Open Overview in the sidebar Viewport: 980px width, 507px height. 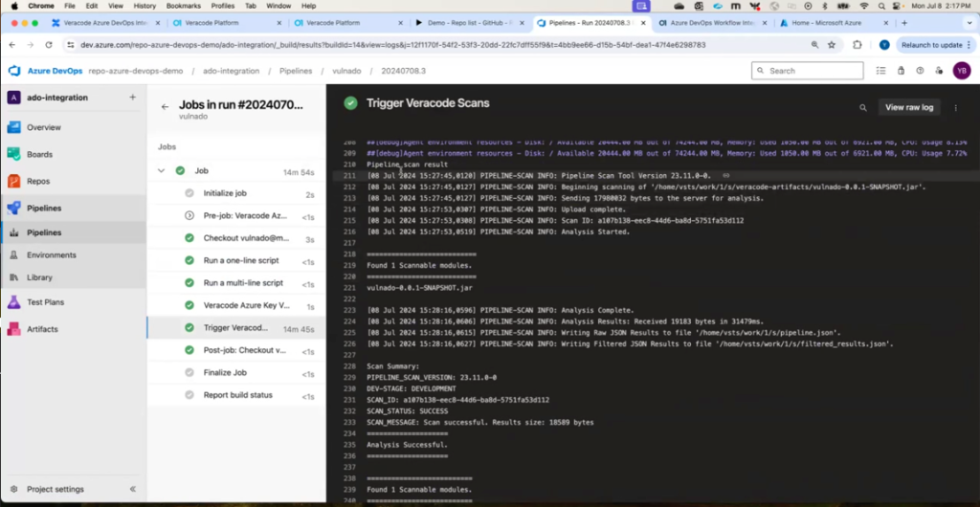[x=44, y=127]
